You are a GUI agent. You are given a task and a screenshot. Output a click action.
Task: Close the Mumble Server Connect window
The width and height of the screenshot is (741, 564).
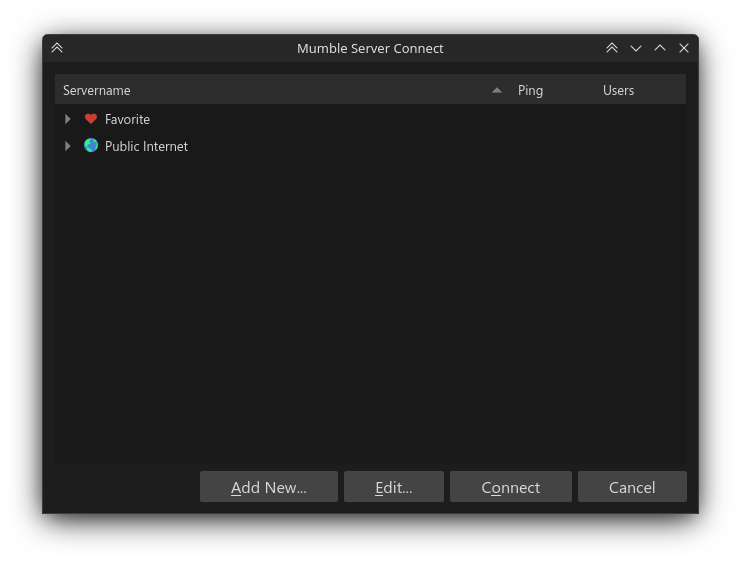click(684, 48)
